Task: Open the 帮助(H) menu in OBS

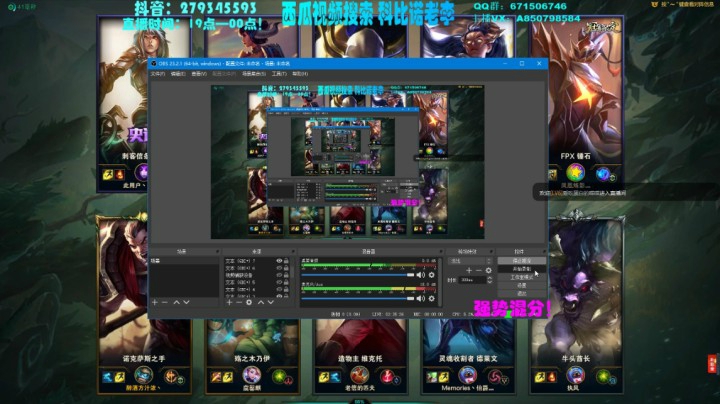Action: (x=300, y=74)
